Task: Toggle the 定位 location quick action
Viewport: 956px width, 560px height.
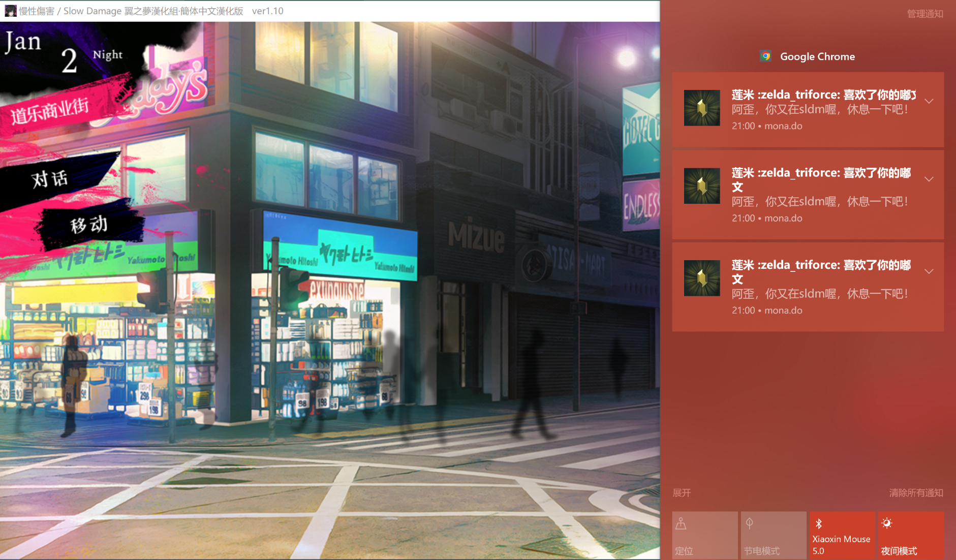Action: pyautogui.click(x=704, y=536)
